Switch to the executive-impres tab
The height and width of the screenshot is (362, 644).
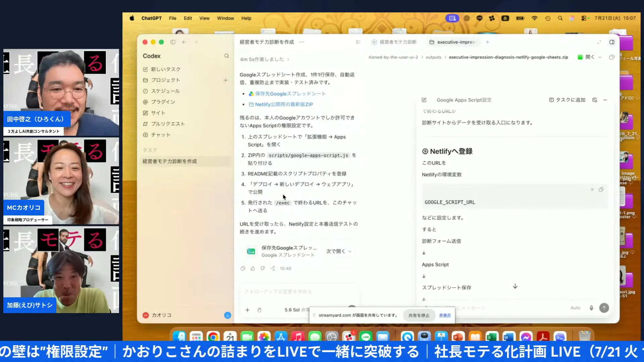pyautogui.click(x=453, y=42)
